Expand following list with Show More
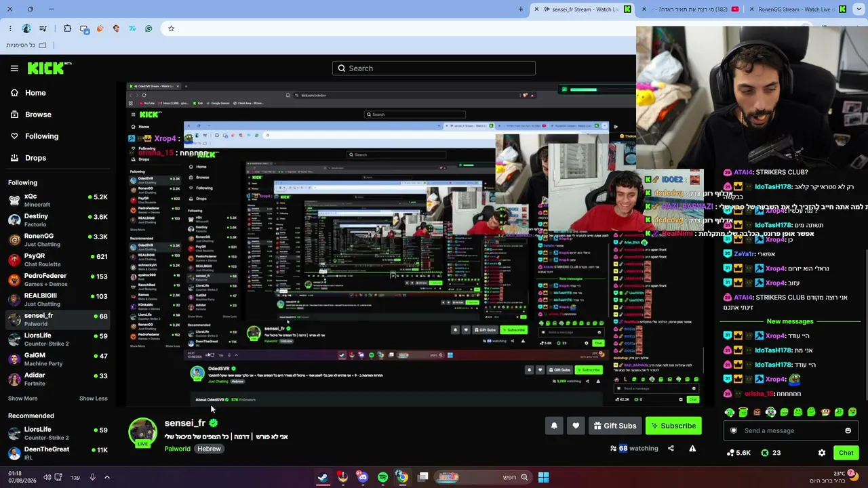 pos(22,399)
